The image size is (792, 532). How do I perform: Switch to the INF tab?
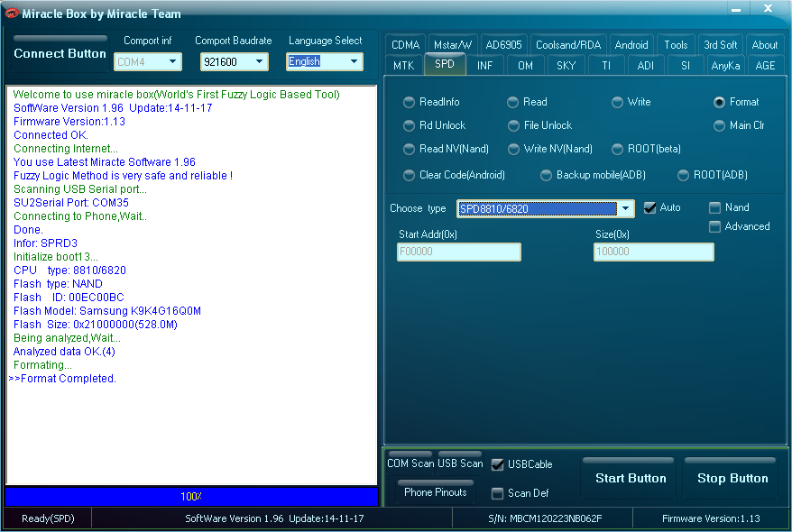(x=485, y=66)
